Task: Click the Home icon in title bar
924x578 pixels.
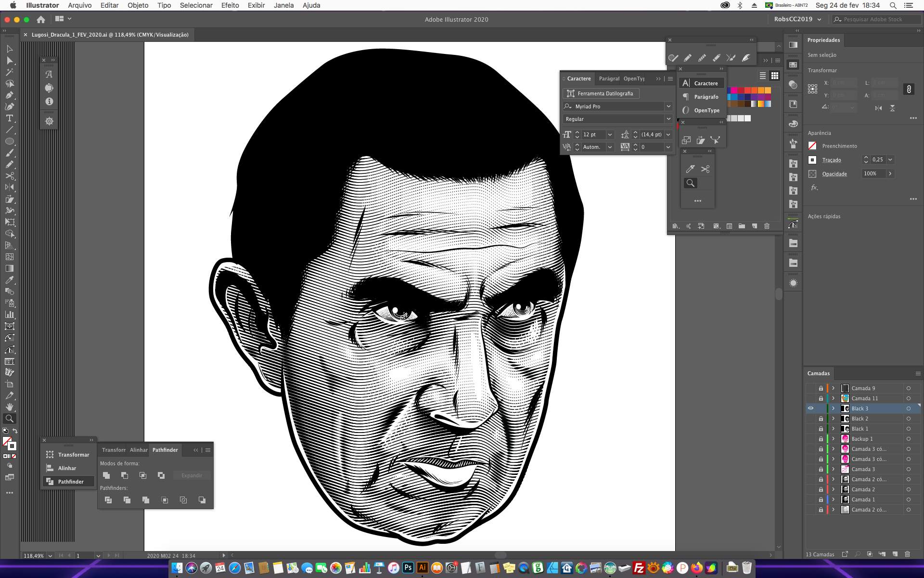Action: [41, 19]
